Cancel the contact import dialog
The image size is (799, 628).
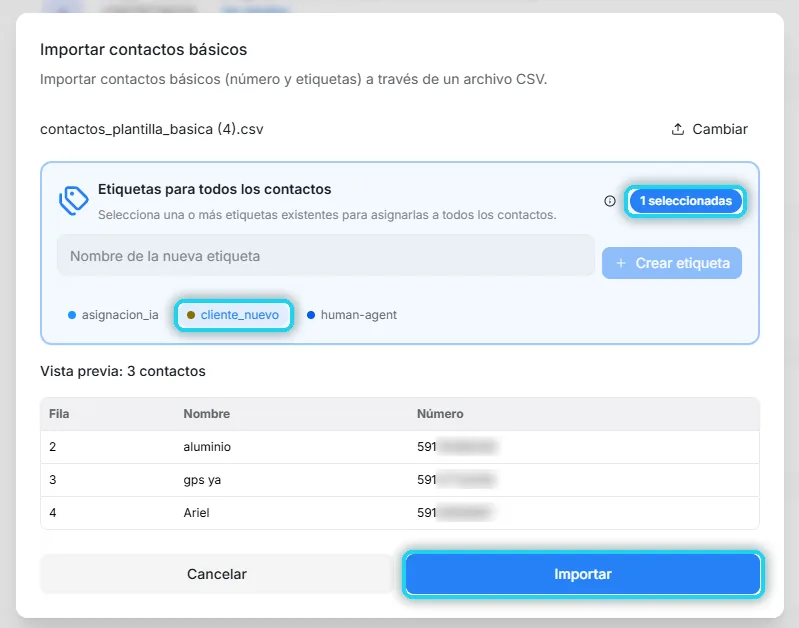pos(217,574)
